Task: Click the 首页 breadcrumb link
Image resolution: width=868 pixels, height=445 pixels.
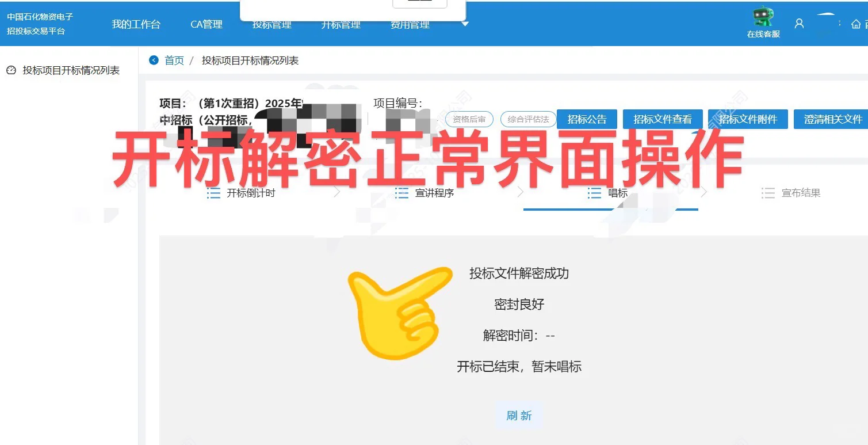Action: [174, 60]
